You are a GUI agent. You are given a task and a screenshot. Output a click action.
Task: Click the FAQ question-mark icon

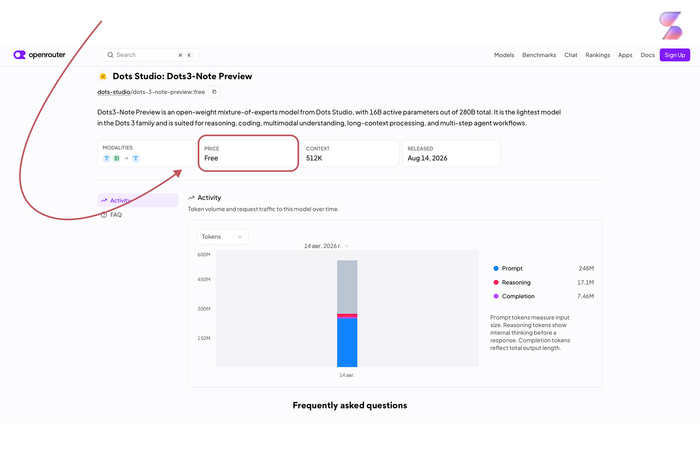[104, 215]
